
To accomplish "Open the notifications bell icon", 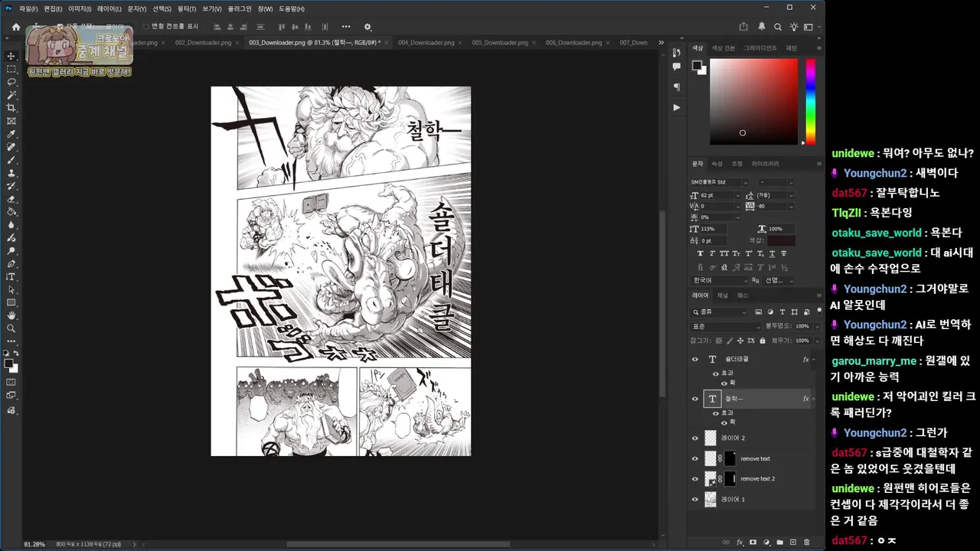I will (x=762, y=27).
